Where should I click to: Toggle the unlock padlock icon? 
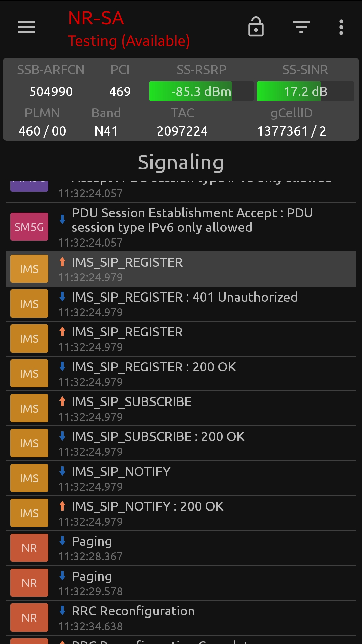pyautogui.click(x=256, y=27)
